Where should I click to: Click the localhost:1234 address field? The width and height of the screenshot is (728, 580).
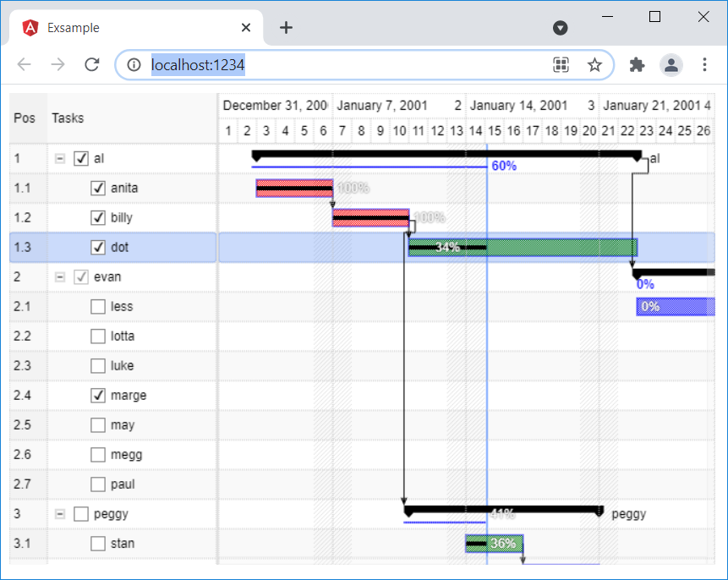click(338, 65)
